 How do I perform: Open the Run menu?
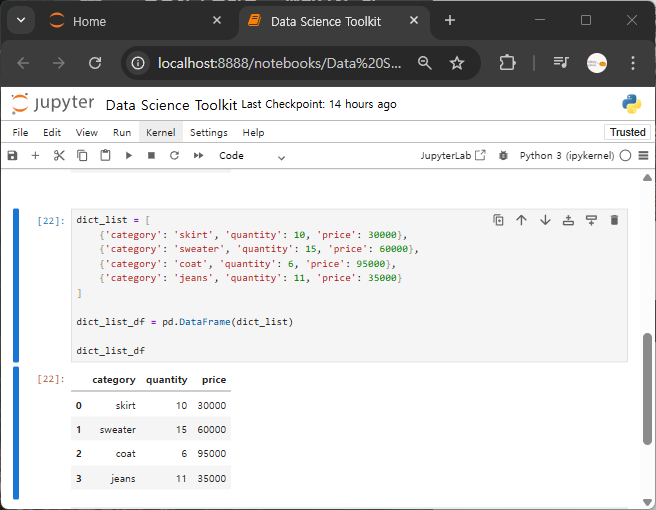[x=122, y=133]
